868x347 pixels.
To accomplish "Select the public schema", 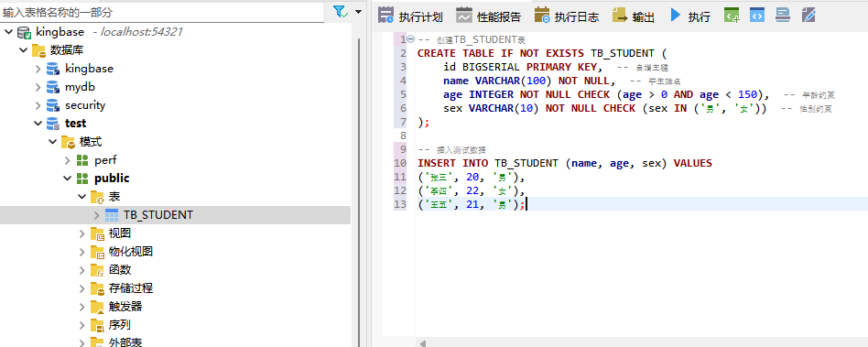I will [x=112, y=179].
